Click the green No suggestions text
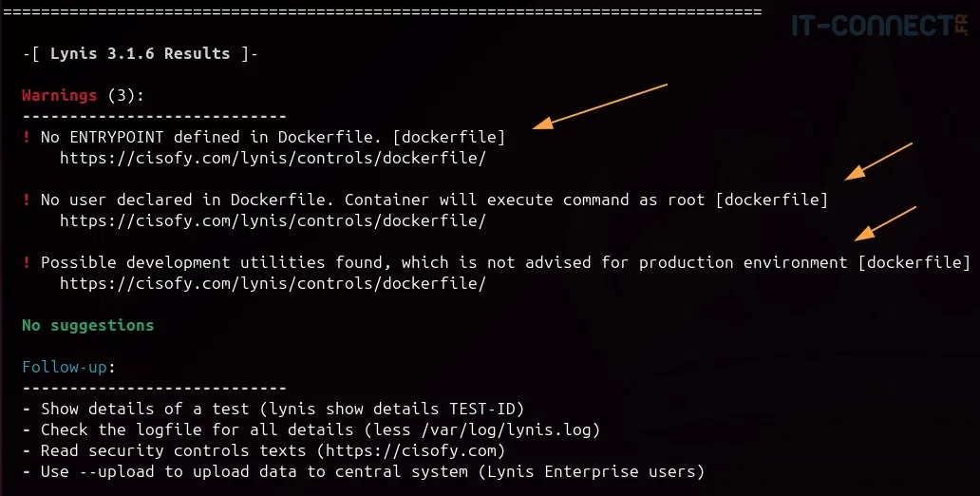This screenshot has width=980, height=496. [87, 325]
